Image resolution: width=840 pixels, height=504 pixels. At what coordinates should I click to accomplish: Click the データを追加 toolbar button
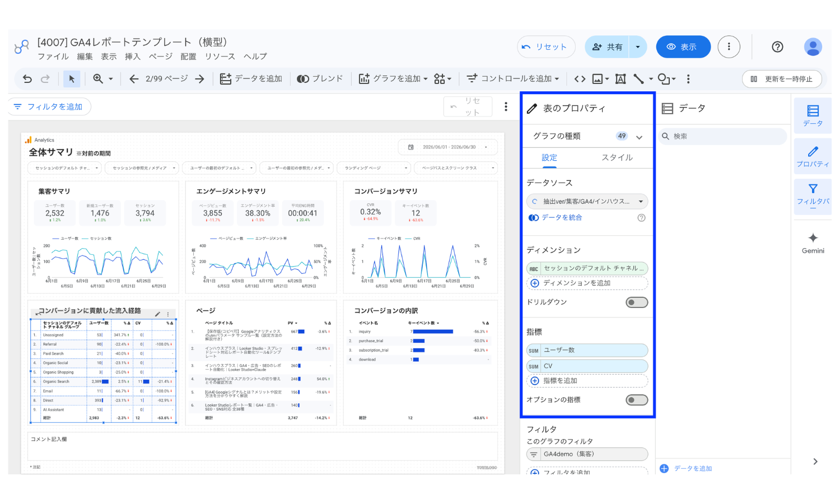(251, 79)
